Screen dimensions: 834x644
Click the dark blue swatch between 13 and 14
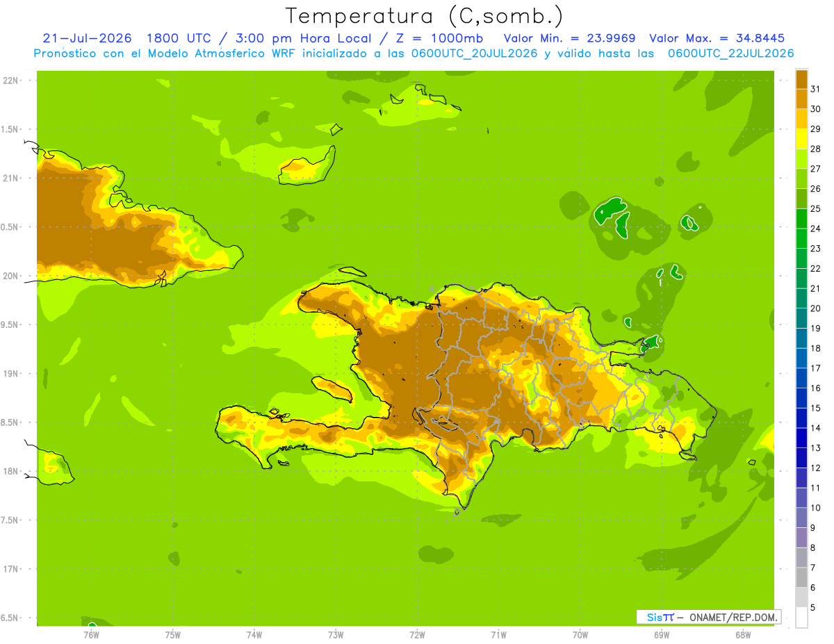[801, 438]
